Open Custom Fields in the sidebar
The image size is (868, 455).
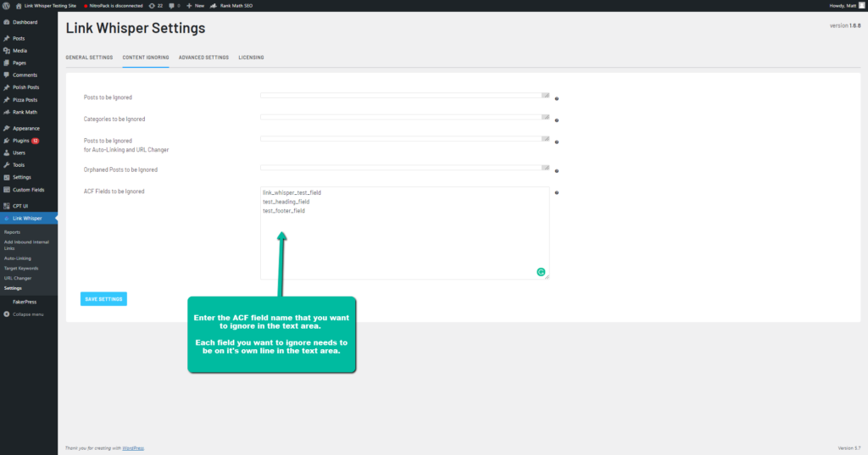pyautogui.click(x=27, y=190)
